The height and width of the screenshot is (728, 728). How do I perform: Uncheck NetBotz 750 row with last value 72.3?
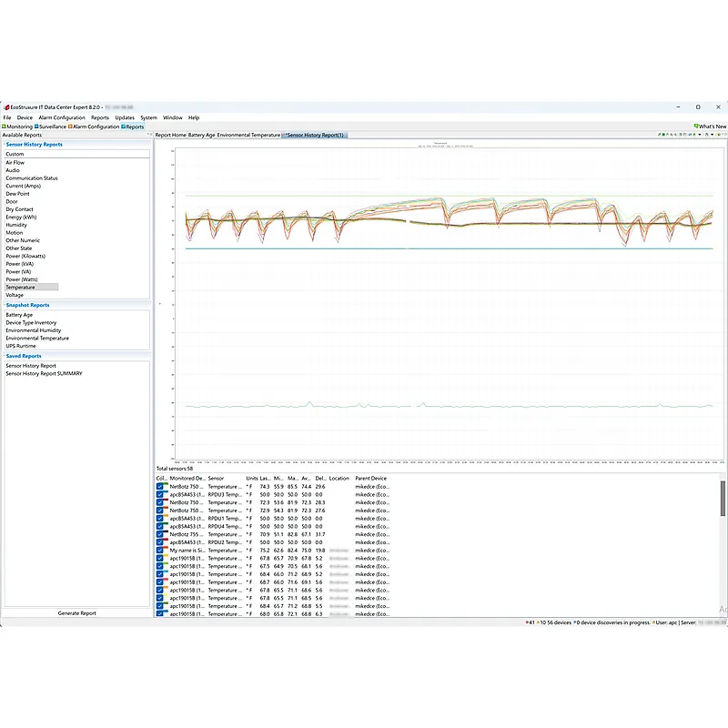point(160,502)
